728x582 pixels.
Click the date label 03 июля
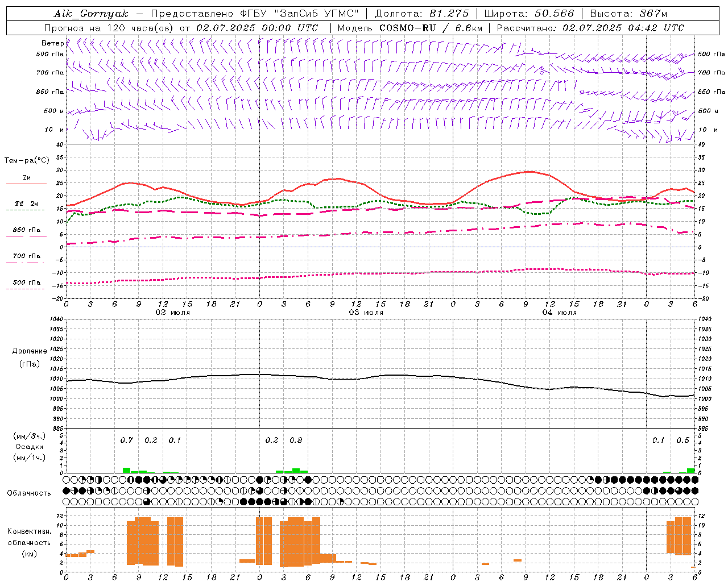pos(366,313)
